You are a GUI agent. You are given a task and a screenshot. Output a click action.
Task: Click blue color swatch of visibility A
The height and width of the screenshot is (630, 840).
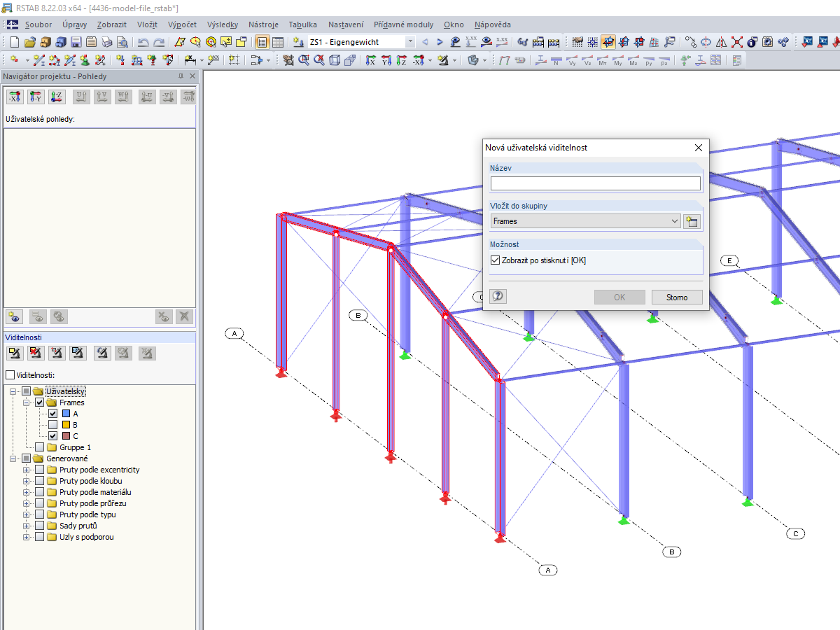pyautogui.click(x=66, y=414)
